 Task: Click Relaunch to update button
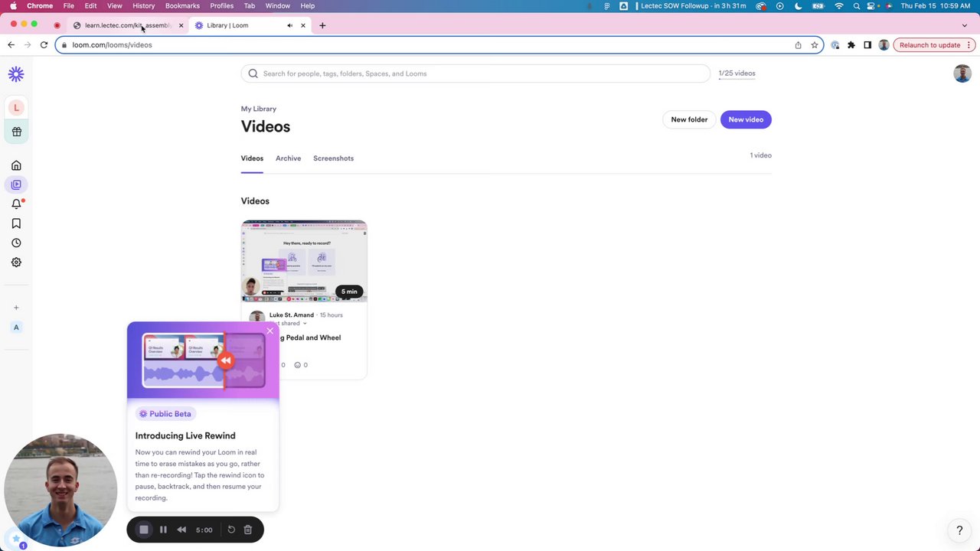click(929, 45)
